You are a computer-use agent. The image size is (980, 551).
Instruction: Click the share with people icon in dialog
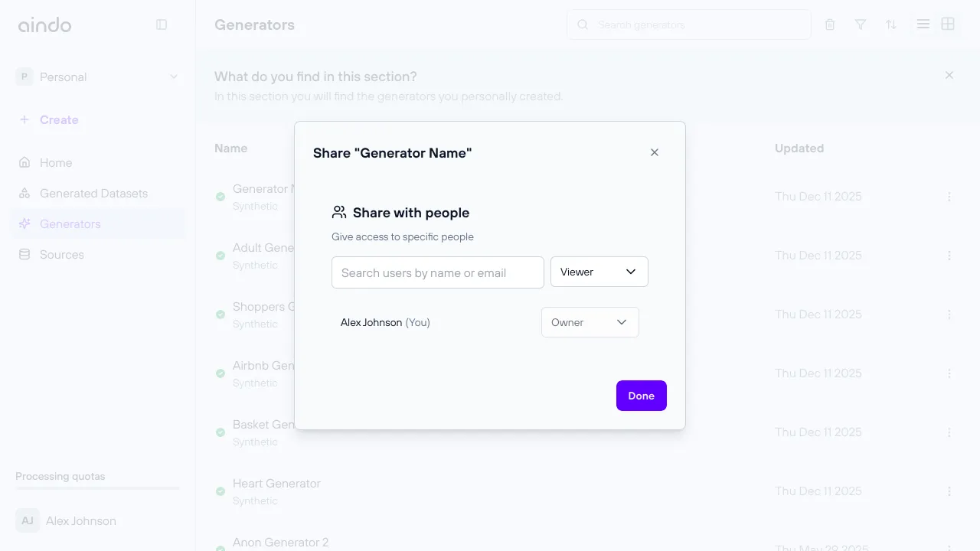point(339,212)
